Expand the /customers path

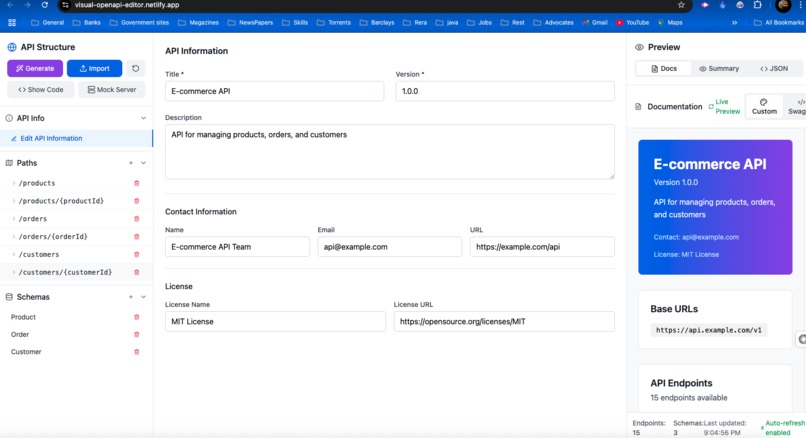click(x=14, y=254)
